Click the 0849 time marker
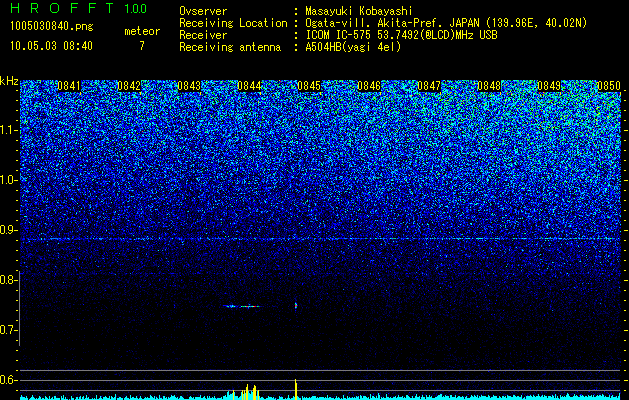This screenshot has height=400, width=629. pyautogui.click(x=549, y=86)
